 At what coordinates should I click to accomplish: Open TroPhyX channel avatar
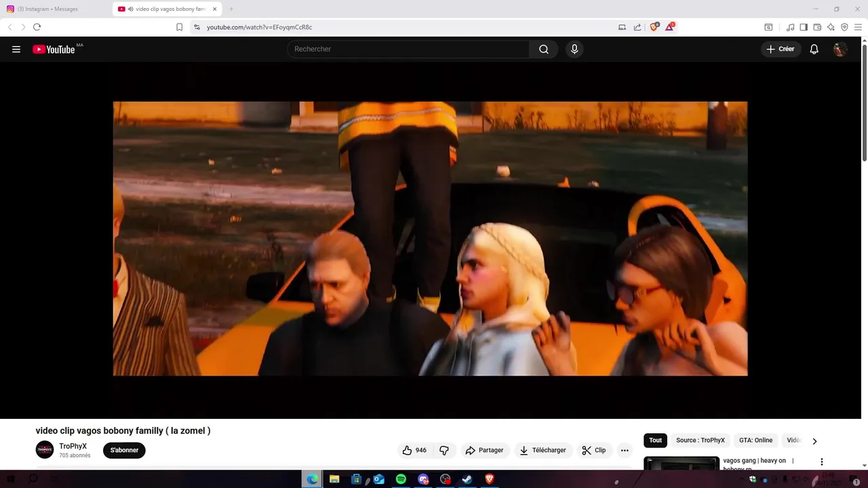point(45,450)
